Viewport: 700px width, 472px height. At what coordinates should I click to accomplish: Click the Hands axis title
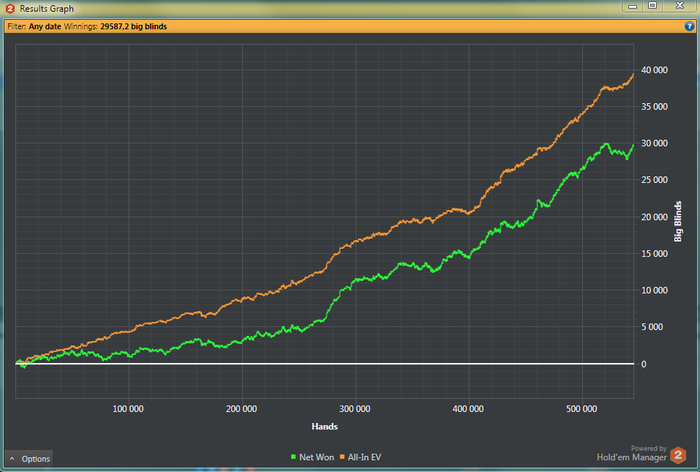(325, 426)
